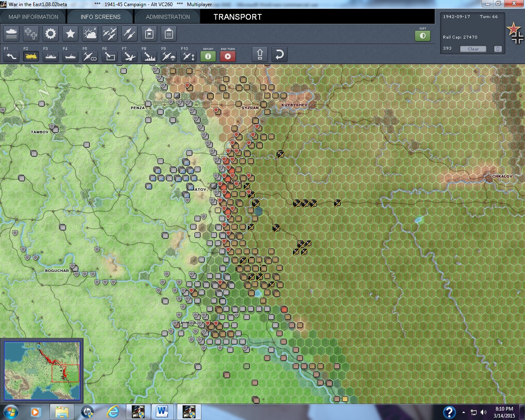Select F2 rail transport mode
This screenshot has height=420, width=525.
pos(31,56)
